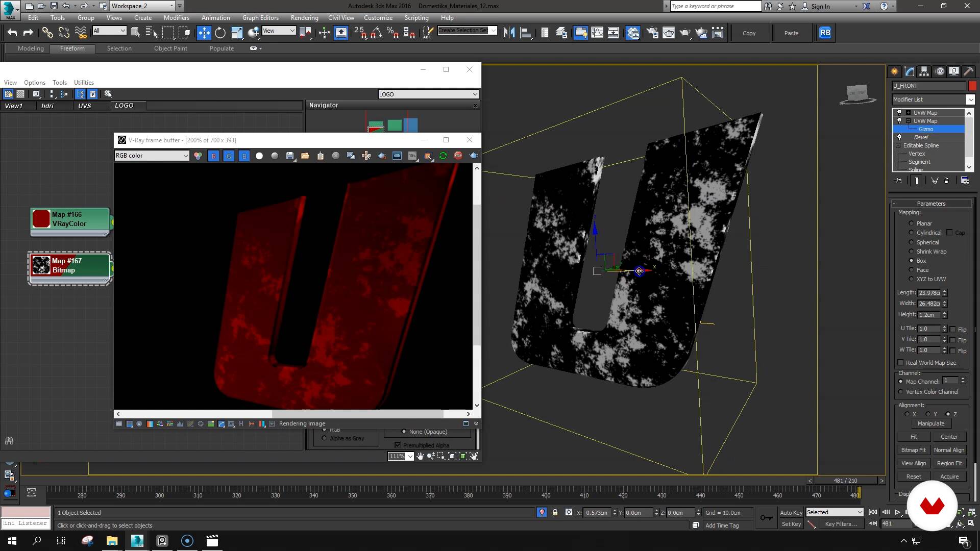Enable Real-World Map Size checkbox
Viewport: 980px width, 551px height.
900,363
